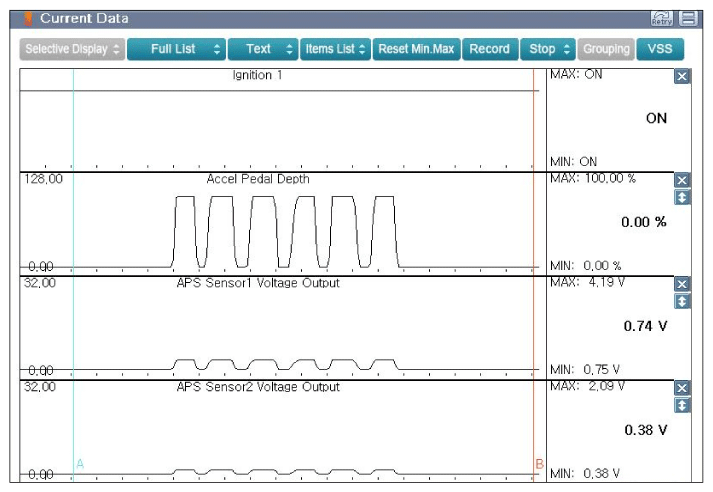This screenshot has height=492, width=713.
Task: Click APS Sensor2 graph up-down resize icon
Action: tap(683, 404)
